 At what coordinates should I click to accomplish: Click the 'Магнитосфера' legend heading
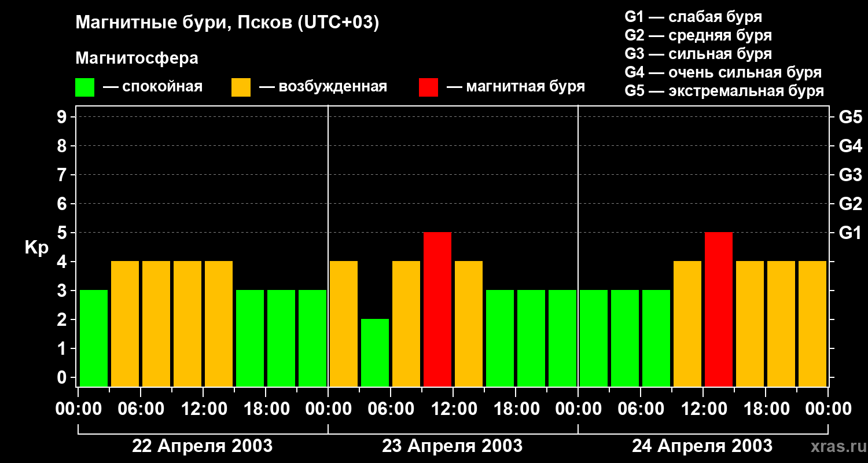coord(137,58)
